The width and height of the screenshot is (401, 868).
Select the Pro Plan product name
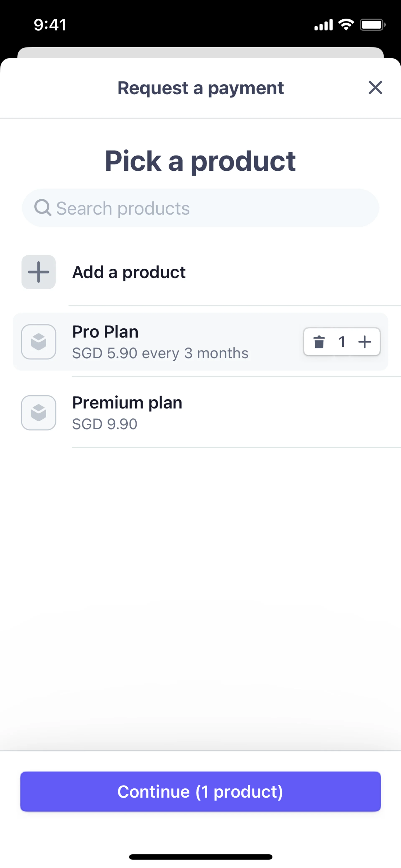click(x=105, y=332)
